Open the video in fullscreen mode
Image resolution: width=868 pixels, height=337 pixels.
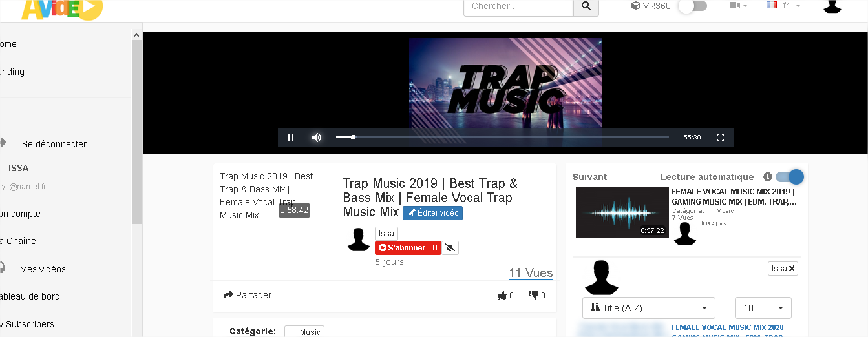tap(721, 138)
